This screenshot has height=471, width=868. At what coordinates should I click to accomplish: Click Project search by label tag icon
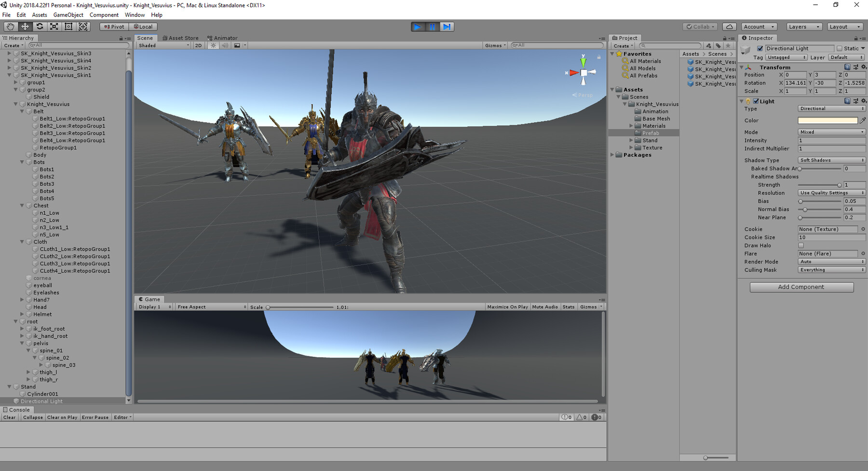(719, 46)
